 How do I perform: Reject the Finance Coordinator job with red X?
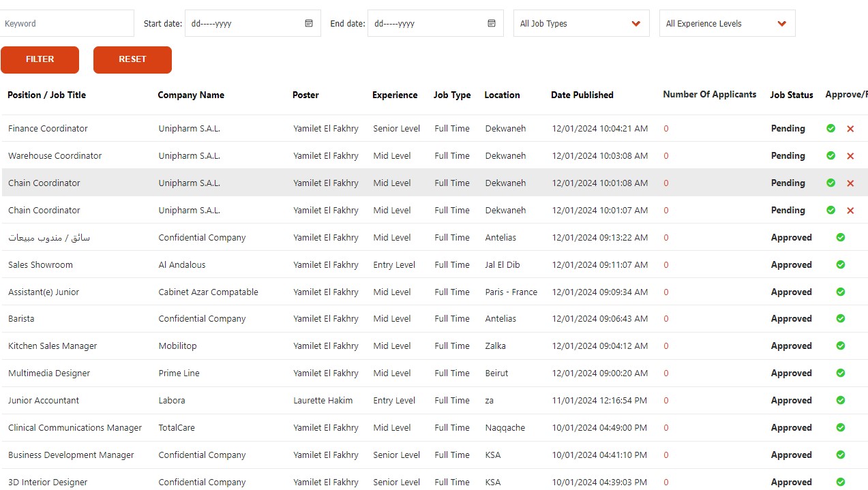point(850,129)
